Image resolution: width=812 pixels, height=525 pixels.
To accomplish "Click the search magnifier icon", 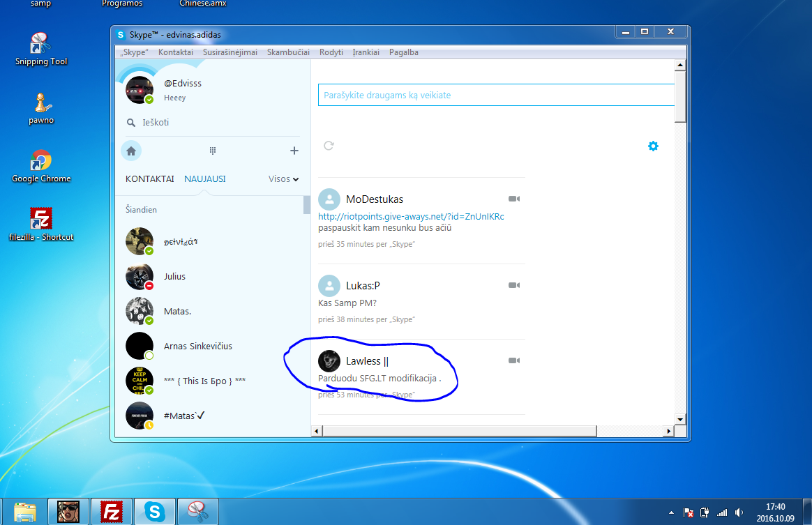I will point(131,123).
